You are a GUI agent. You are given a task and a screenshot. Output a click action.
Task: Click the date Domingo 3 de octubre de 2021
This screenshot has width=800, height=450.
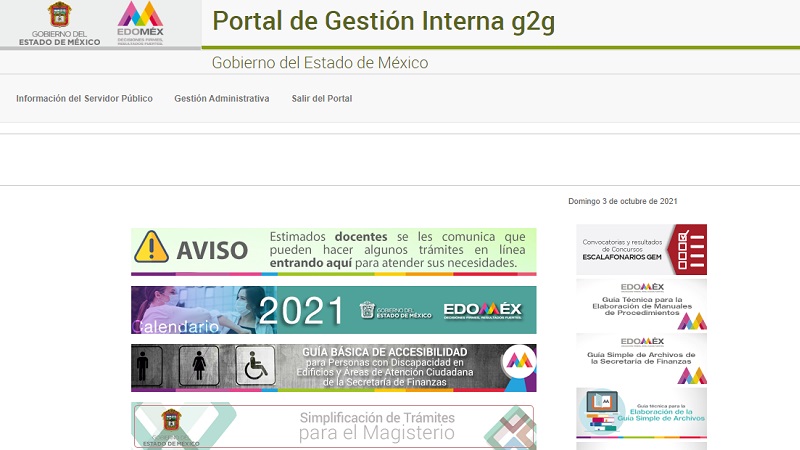[x=622, y=201]
